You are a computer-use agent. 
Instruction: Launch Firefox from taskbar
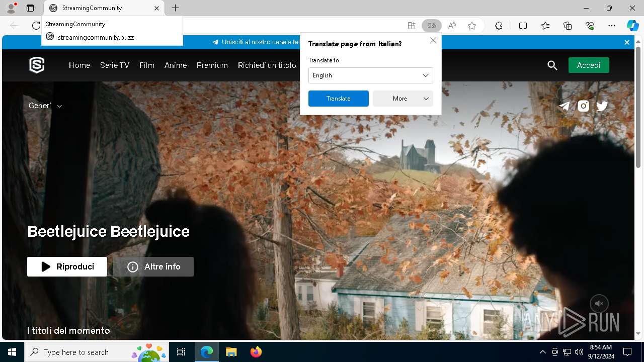tap(256, 352)
